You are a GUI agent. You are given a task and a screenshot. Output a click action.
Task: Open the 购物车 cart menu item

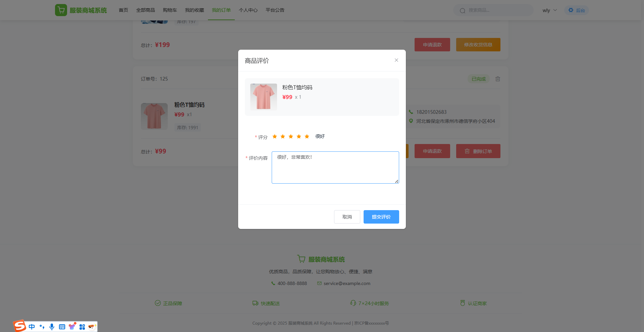tap(170, 10)
